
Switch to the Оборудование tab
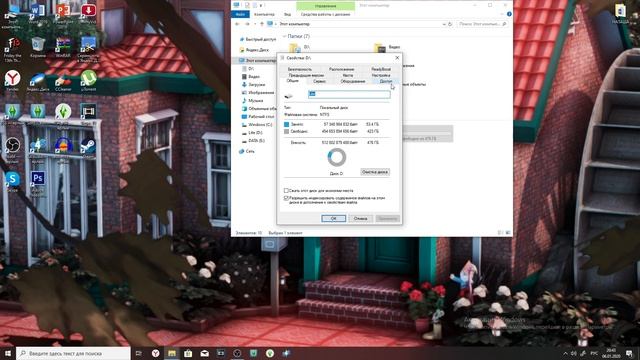click(x=353, y=81)
